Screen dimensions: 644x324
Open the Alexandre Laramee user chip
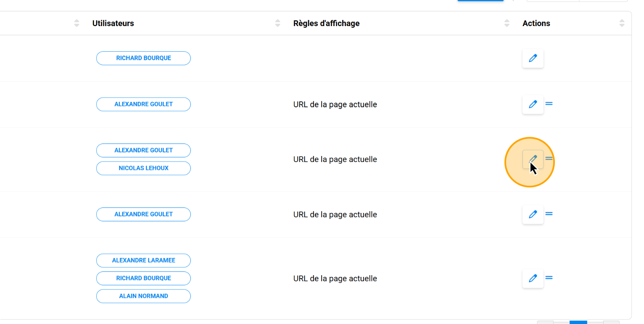[143, 261]
